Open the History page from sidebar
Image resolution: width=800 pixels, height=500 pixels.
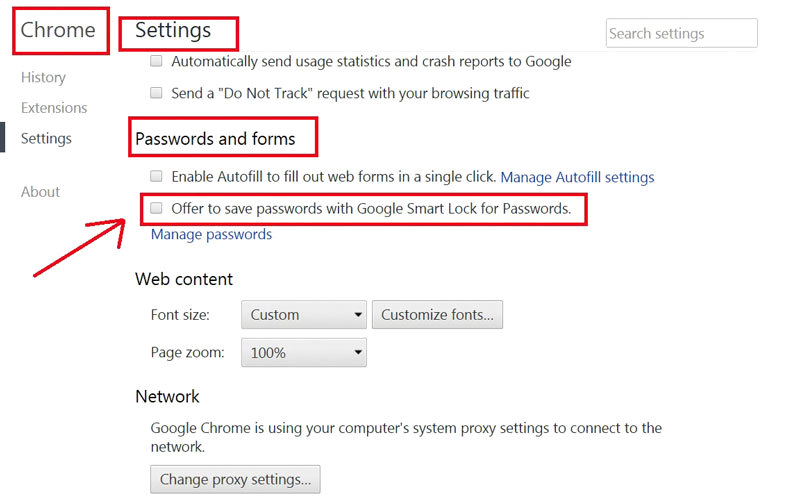(43, 77)
